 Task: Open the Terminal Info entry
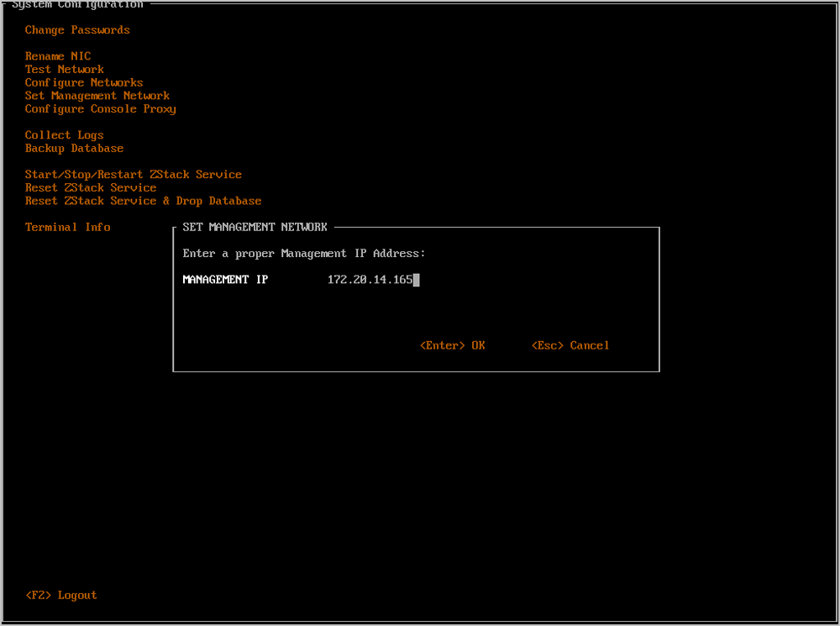[67, 227]
